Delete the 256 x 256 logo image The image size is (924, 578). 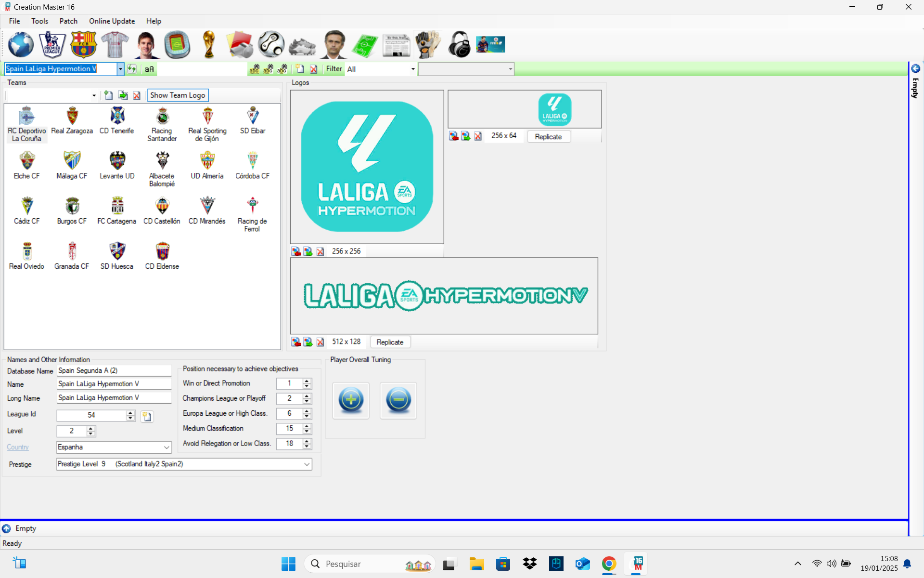(320, 251)
